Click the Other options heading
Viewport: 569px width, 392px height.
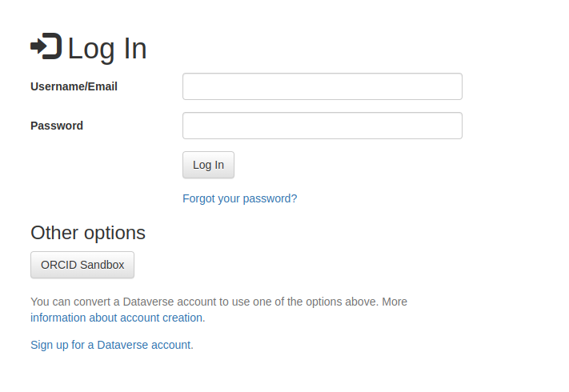[x=88, y=233]
